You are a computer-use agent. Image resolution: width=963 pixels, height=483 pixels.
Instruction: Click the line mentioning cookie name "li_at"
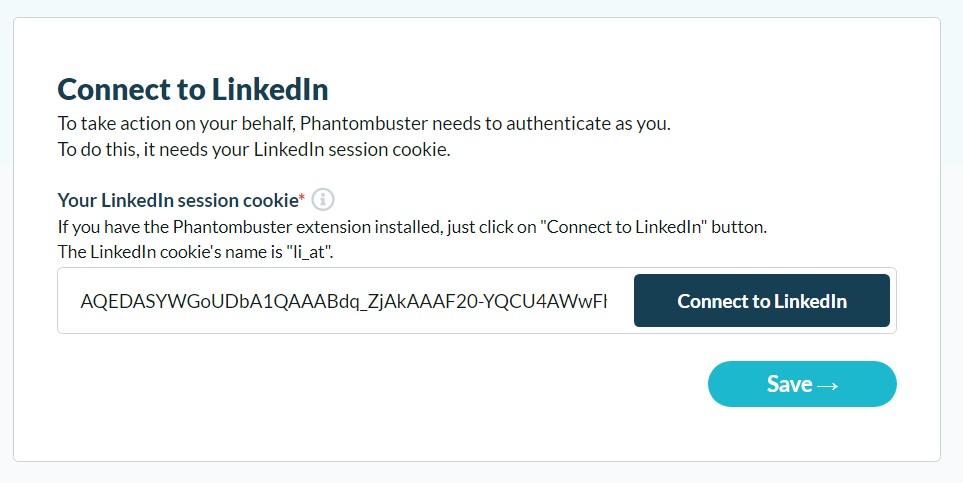click(195, 252)
